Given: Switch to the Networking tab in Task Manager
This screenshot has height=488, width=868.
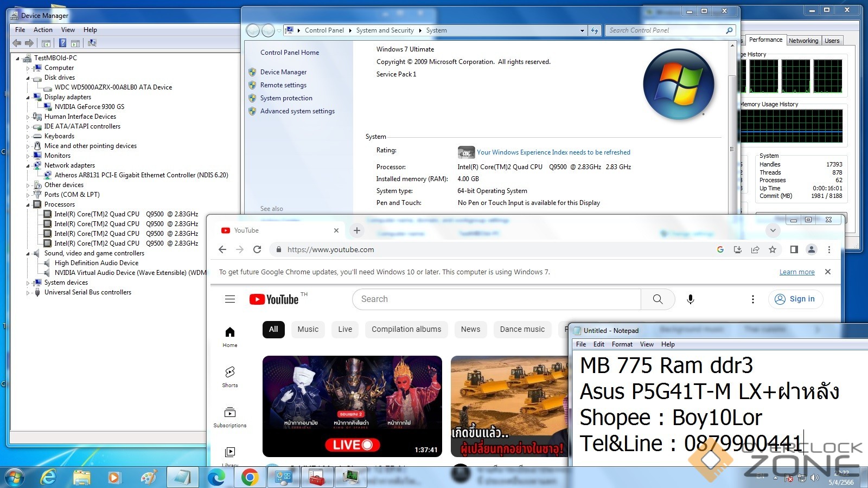Looking at the screenshot, I should coord(803,41).
